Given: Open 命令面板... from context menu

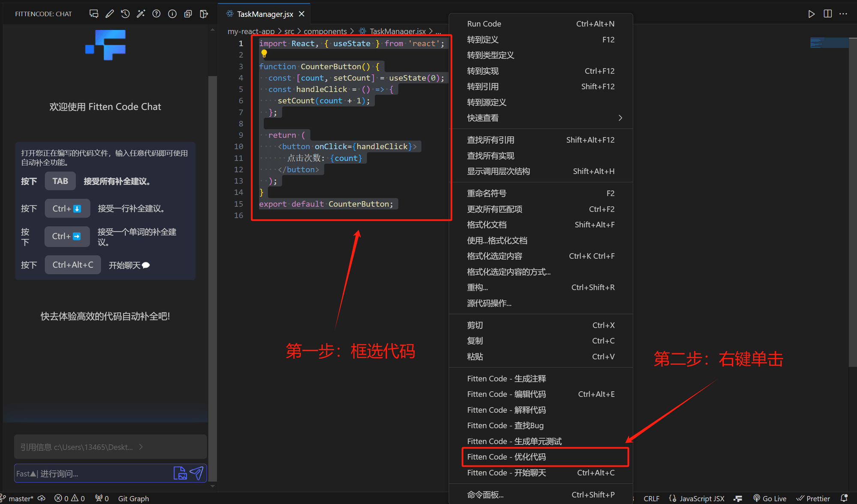Looking at the screenshot, I should coord(541,495).
